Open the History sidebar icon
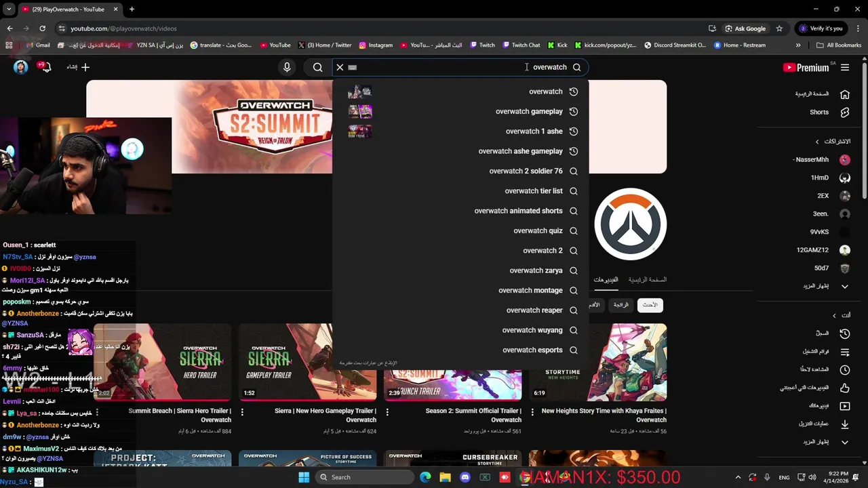The height and width of the screenshot is (488, 868). 845,333
